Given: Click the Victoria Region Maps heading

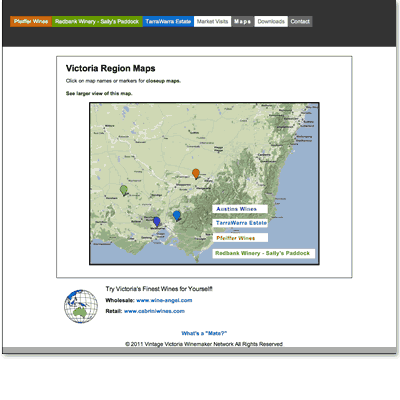Looking at the screenshot, I should [111, 68].
